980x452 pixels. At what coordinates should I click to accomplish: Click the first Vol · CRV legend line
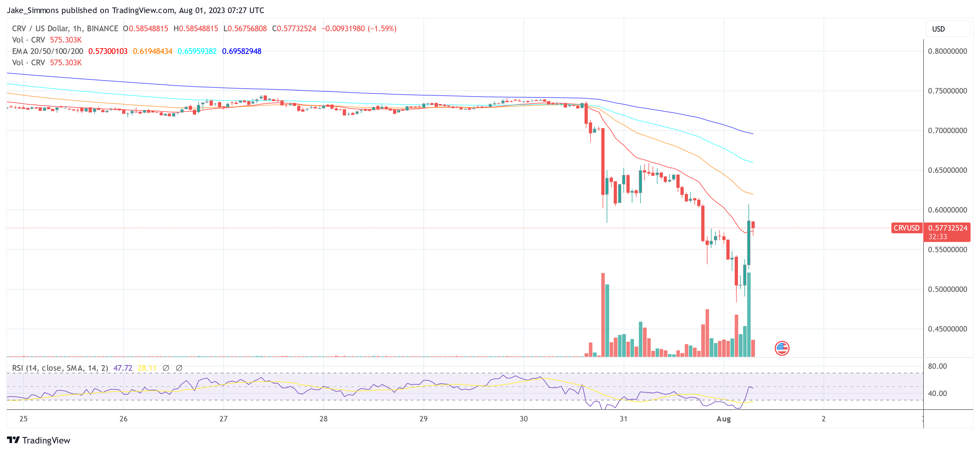click(x=47, y=39)
